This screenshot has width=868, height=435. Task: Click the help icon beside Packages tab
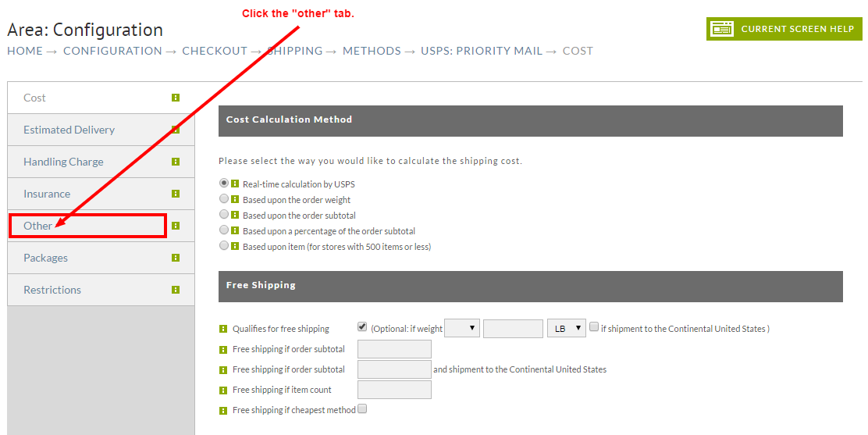click(176, 258)
